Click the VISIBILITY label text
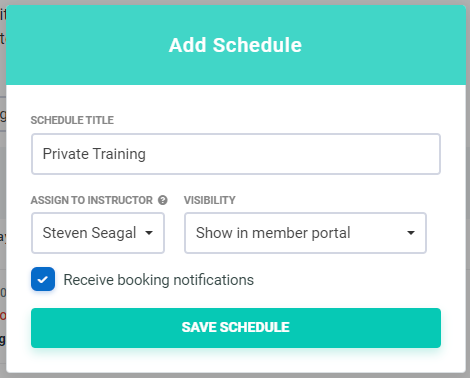 coord(210,200)
